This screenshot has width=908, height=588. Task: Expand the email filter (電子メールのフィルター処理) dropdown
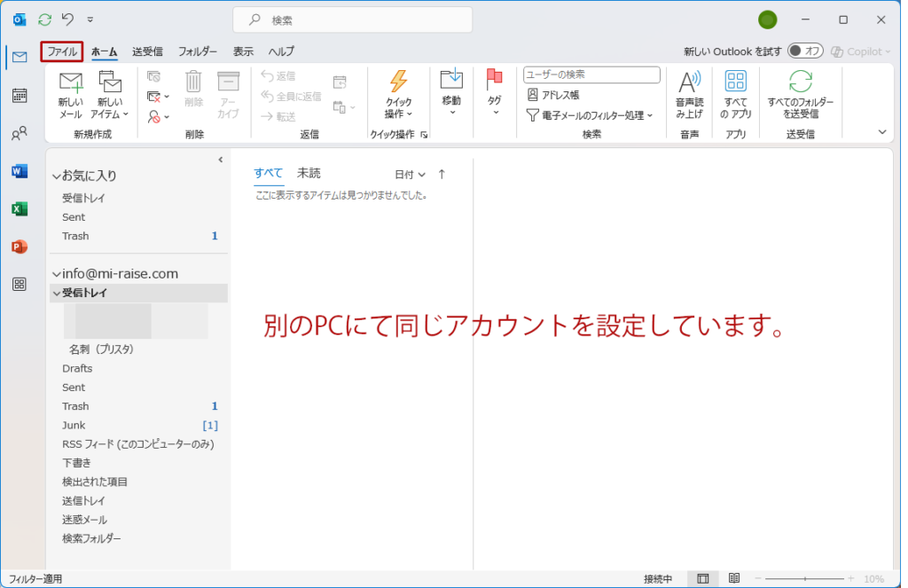tap(591, 115)
